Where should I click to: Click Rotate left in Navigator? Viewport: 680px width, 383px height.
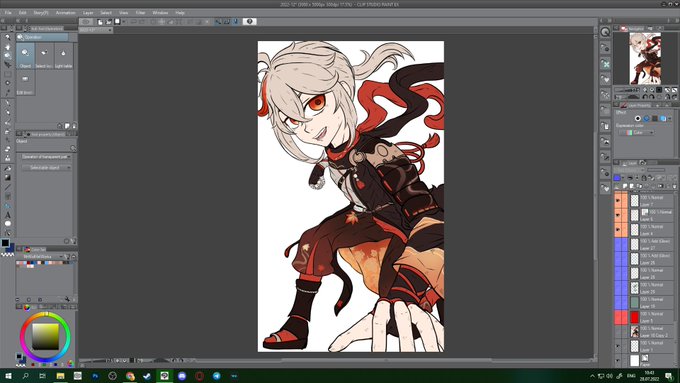(645, 97)
